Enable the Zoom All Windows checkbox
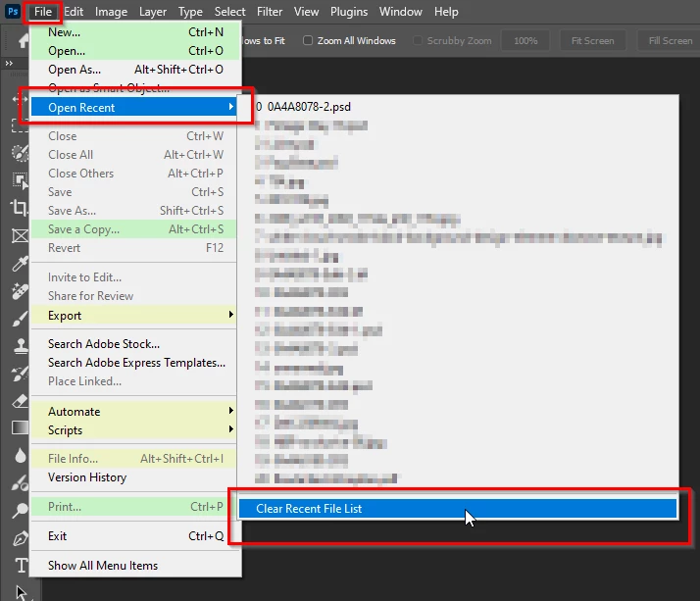This screenshot has height=601, width=700. (x=308, y=40)
